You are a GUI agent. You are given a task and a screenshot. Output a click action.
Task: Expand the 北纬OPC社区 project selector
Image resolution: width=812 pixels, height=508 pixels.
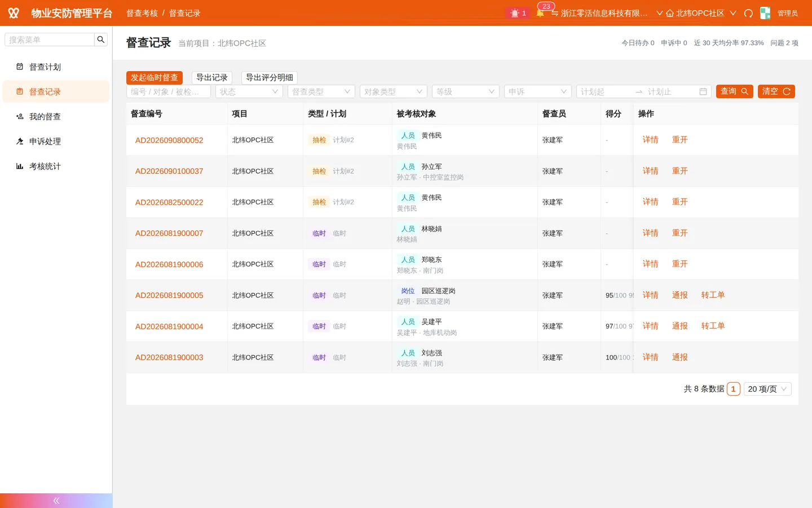(x=701, y=13)
